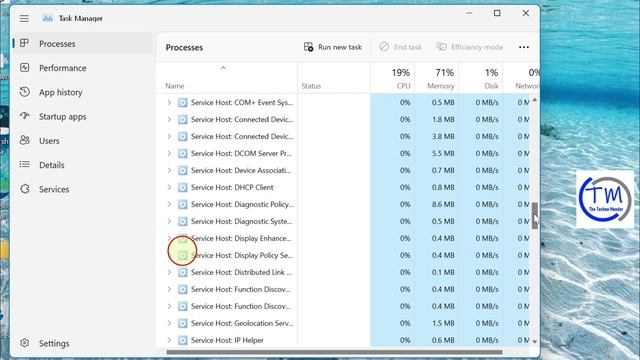Click the 5.5 MB memory value
This screenshot has height=360, width=640.
coord(443,153)
